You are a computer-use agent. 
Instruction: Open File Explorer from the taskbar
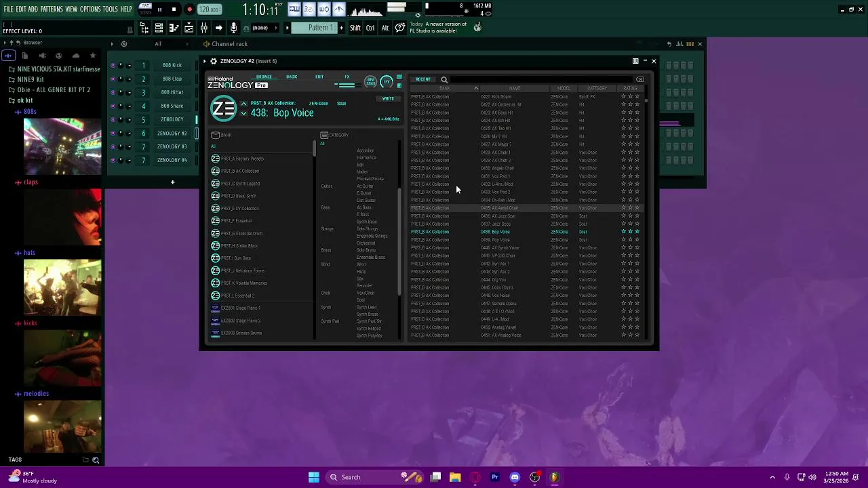tap(455, 477)
